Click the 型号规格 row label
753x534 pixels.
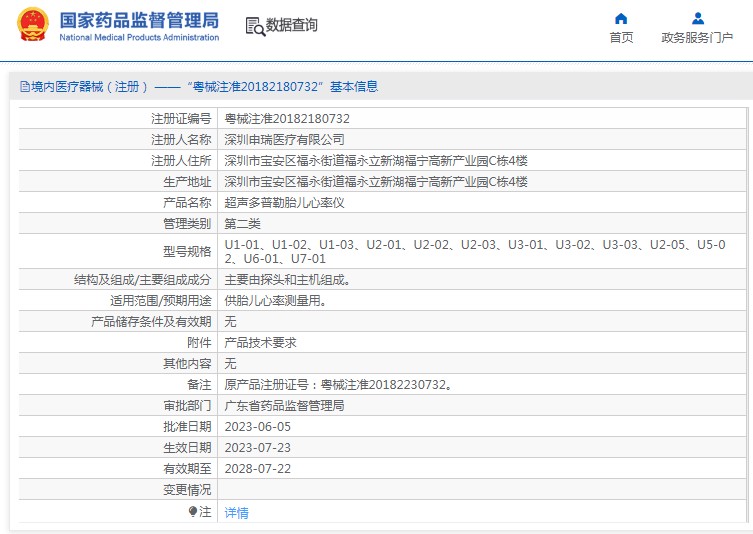(187, 252)
